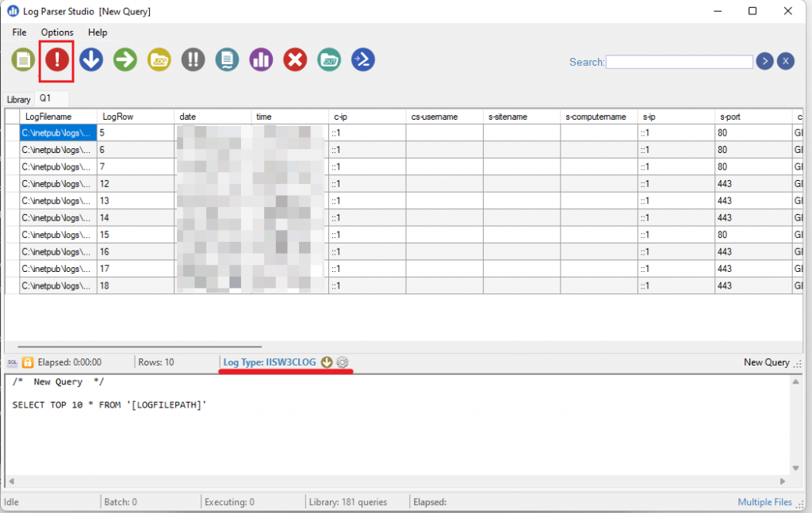Click the s-computername column header

coord(599,117)
